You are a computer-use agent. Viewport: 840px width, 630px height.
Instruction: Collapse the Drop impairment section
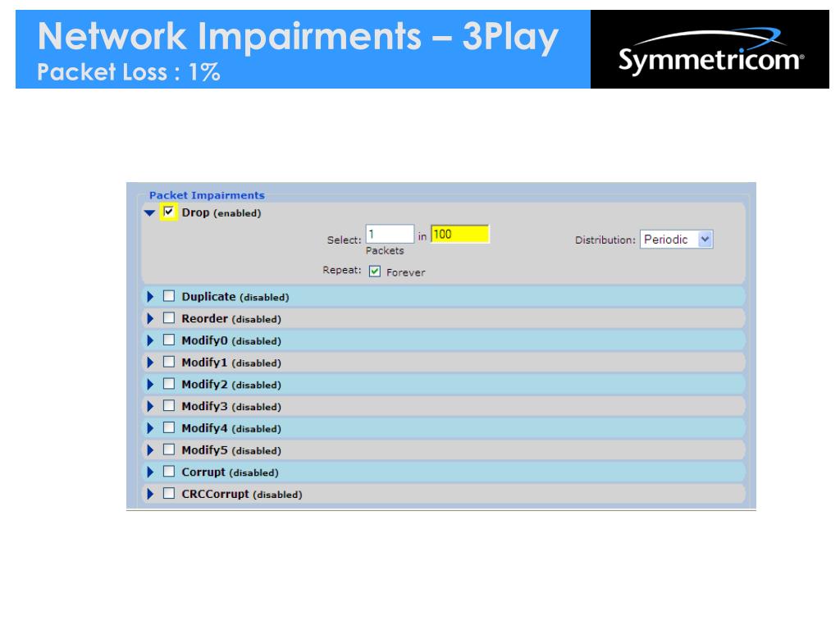point(149,212)
